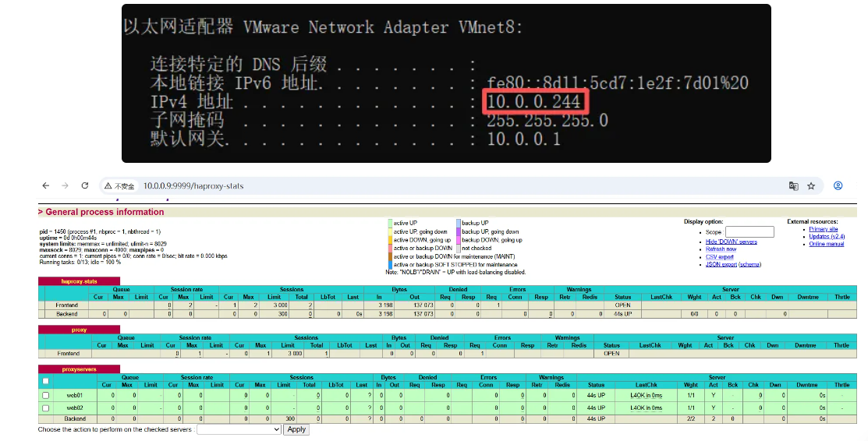
Task: Click the 44s UP status of web01
Action: [596, 396]
